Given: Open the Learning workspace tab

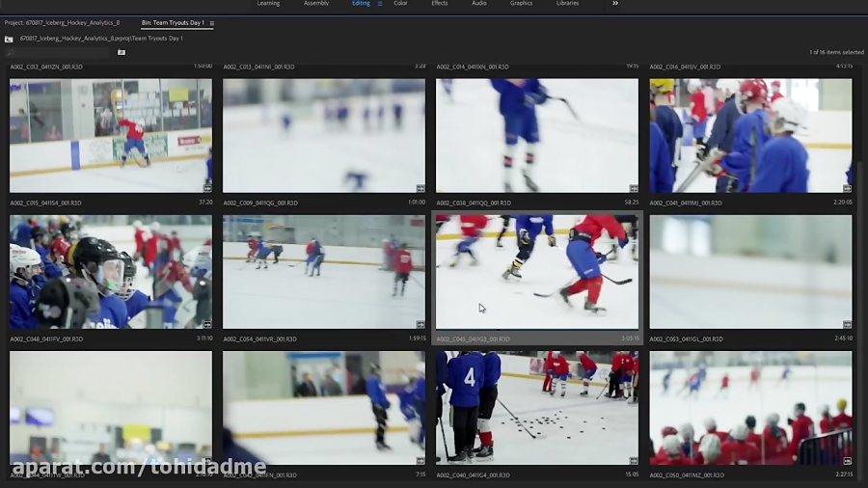Looking at the screenshot, I should 268,3.
